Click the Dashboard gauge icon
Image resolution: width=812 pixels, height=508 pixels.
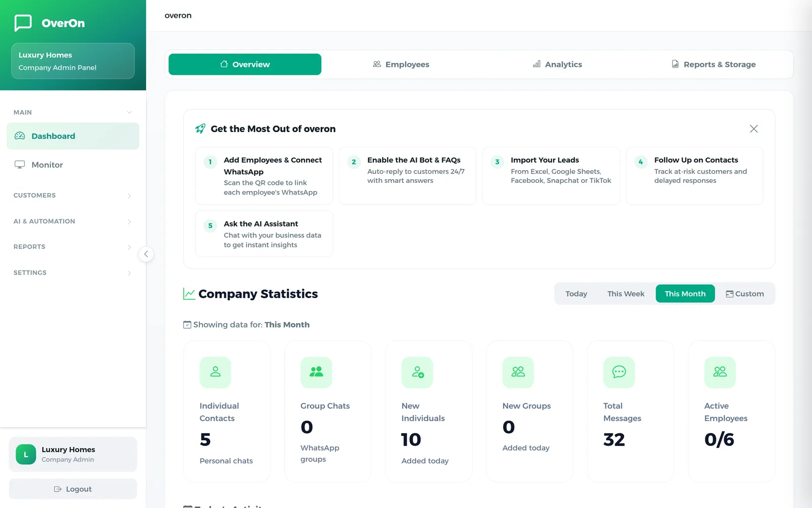(x=20, y=136)
